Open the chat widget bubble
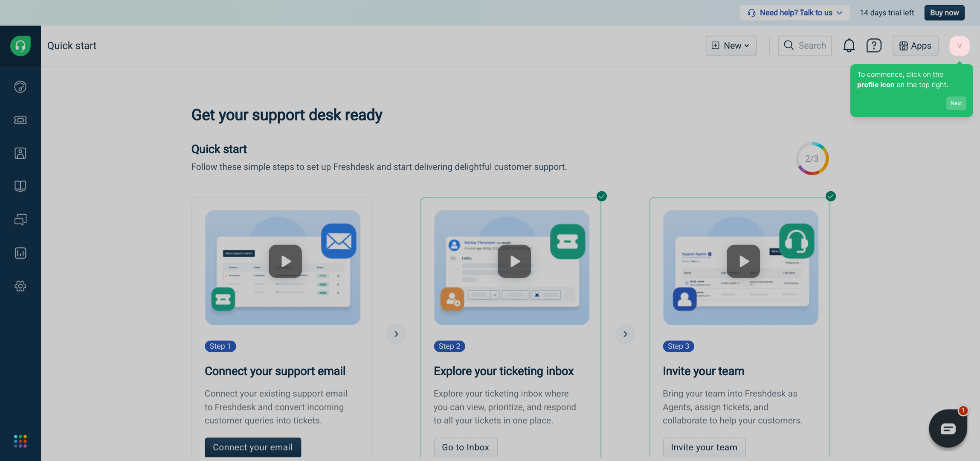Screen dimensions: 980x461 [x=948, y=429]
